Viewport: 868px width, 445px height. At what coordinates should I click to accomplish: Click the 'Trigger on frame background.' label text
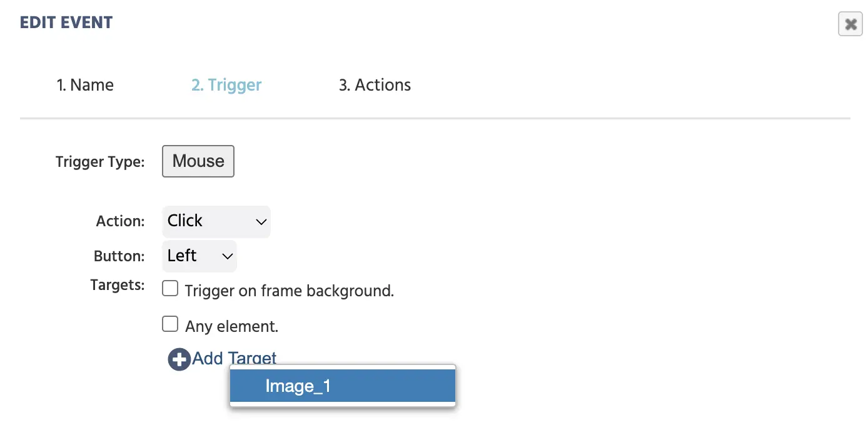tap(290, 291)
